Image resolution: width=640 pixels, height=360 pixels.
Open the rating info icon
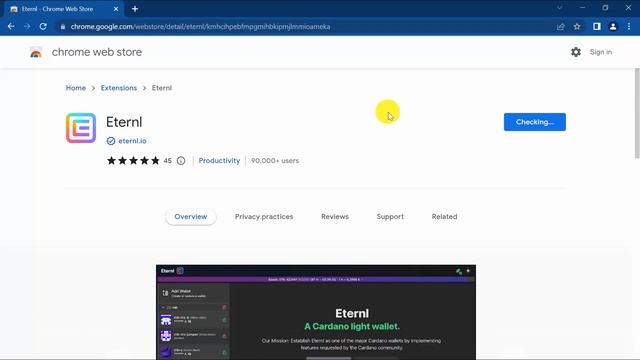(x=181, y=161)
